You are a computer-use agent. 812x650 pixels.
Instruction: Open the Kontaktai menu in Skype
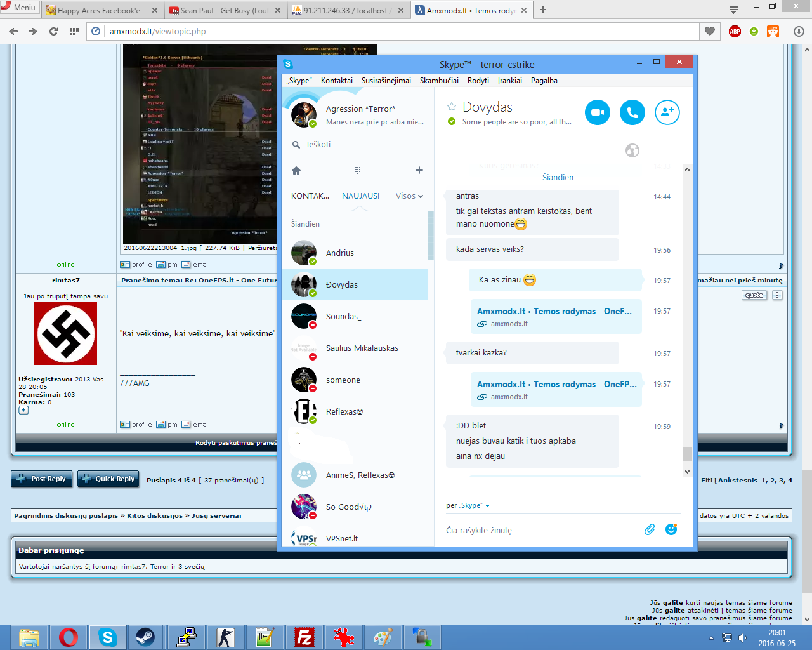[x=337, y=81]
